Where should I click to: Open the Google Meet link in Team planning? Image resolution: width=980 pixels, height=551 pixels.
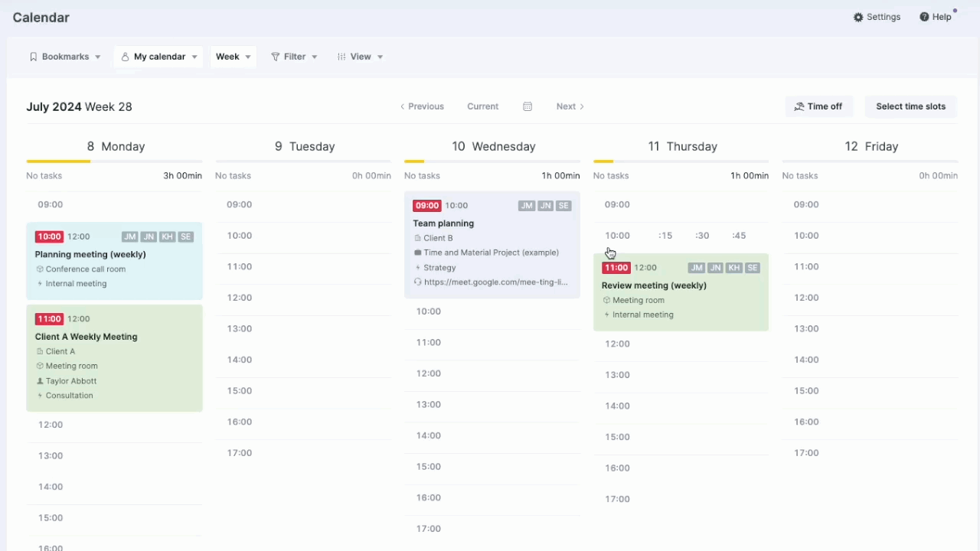pos(496,282)
